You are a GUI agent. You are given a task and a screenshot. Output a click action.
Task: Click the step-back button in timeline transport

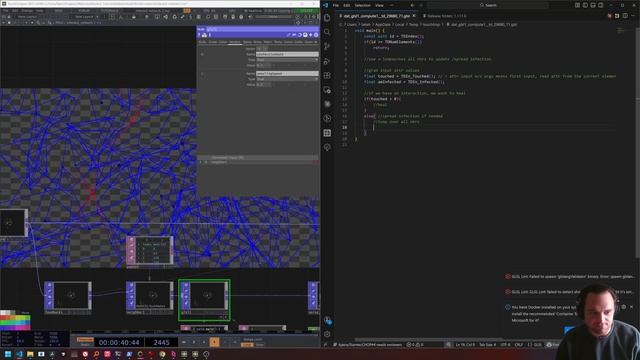point(224,342)
